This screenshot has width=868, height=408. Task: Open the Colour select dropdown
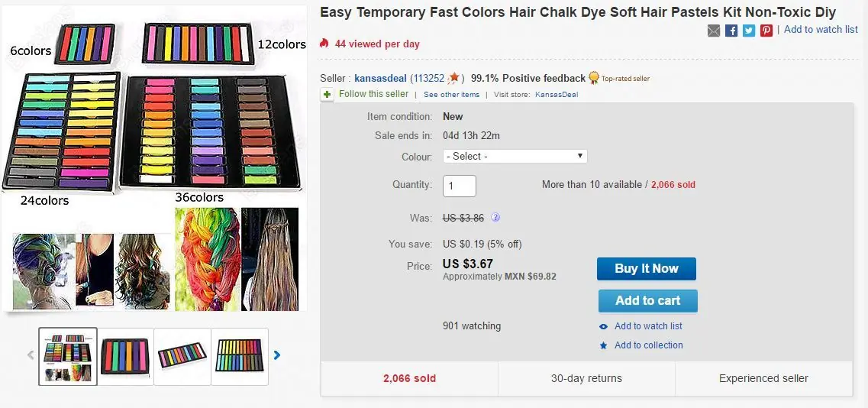click(515, 156)
